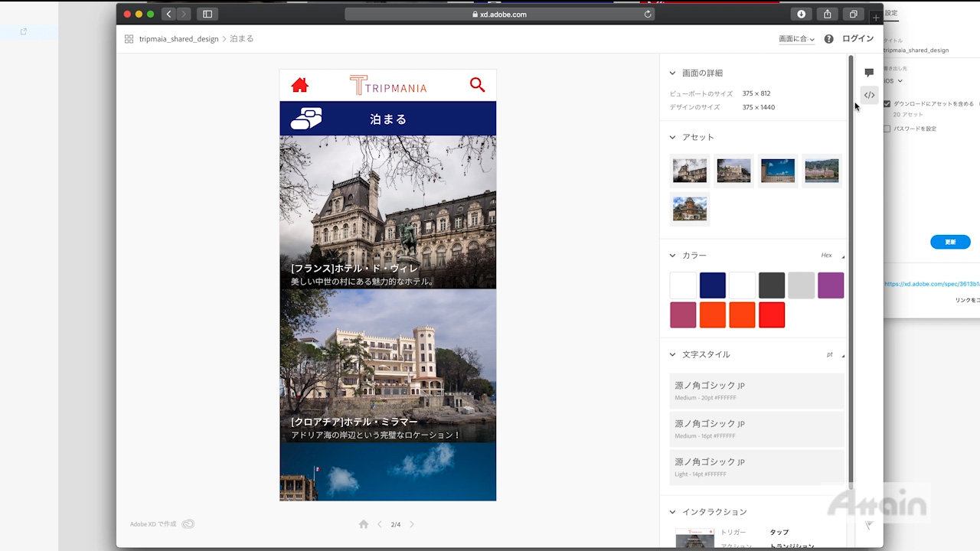Click the red home icon in the prototype

pos(299,85)
